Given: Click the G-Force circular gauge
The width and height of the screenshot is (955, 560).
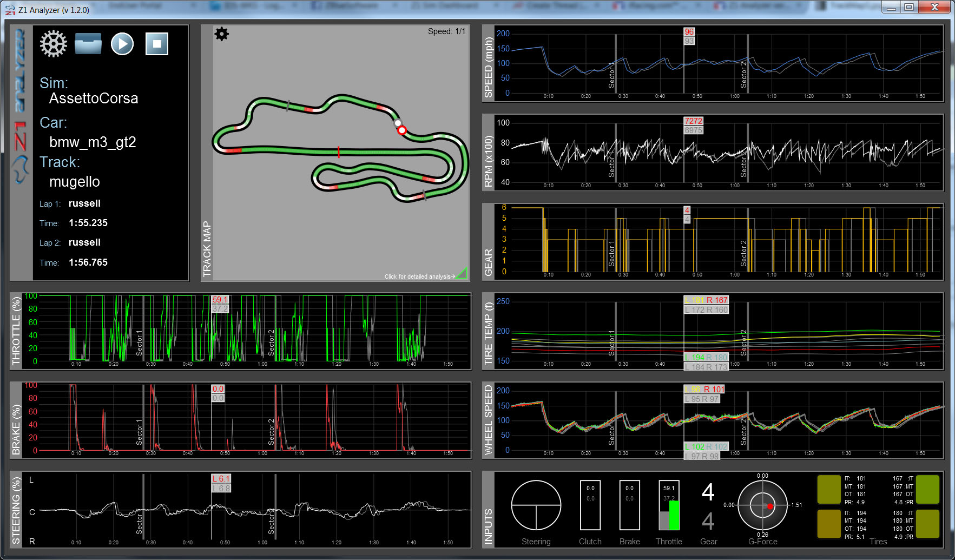Looking at the screenshot, I should [x=762, y=506].
